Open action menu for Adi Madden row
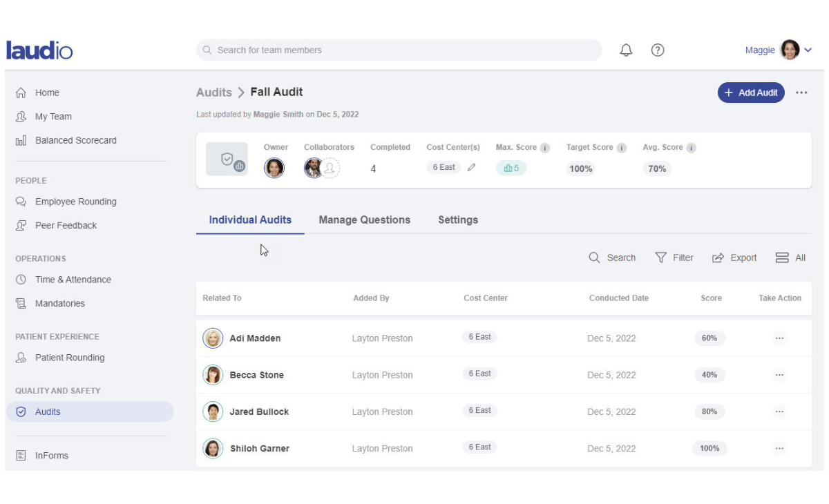Screen dimensions: 829x504 point(779,338)
